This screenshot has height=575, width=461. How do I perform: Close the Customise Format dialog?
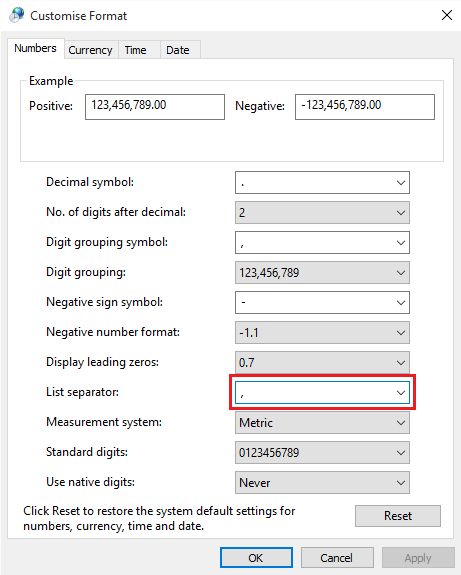[x=446, y=15]
